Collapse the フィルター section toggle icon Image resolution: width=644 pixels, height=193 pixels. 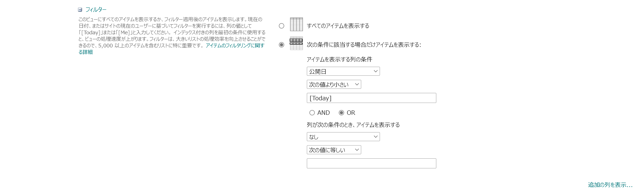(80, 10)
